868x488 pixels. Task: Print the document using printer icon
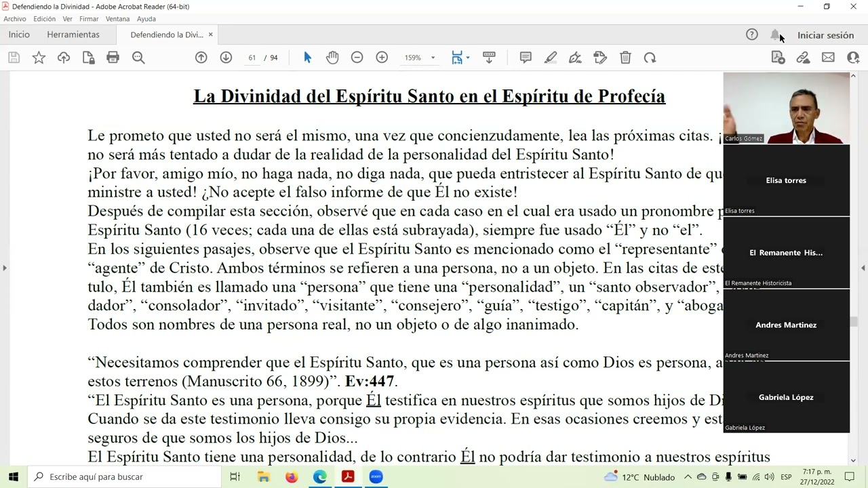113,58
